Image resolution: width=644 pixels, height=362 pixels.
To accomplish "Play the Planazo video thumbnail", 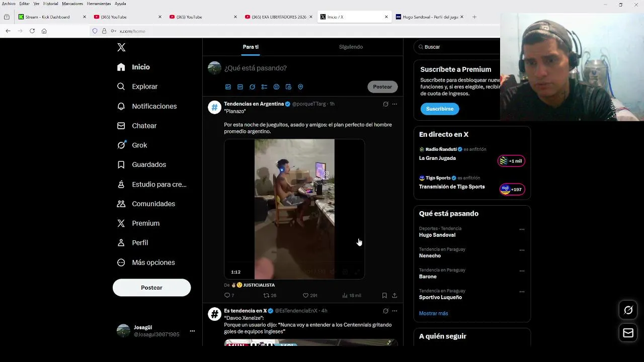I will click(x=294, y=209).
